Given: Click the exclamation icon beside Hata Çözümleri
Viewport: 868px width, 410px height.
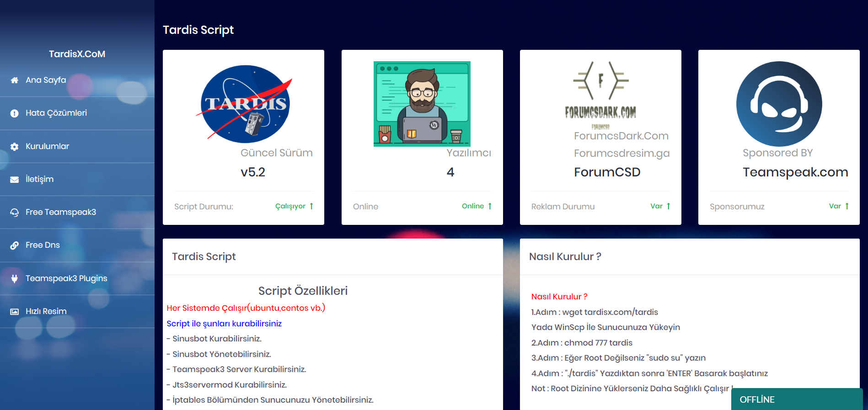Looking at the screenshot, I should [x=15, y=113].
